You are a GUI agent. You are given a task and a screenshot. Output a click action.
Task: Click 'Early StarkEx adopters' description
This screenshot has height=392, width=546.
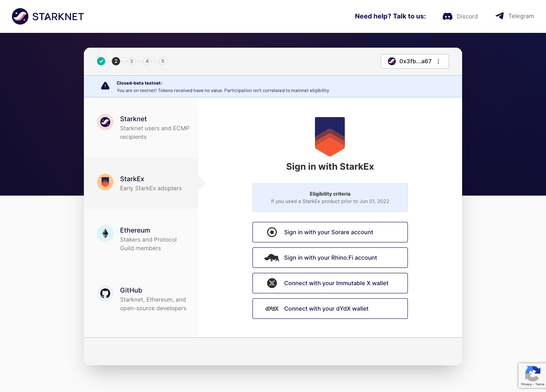[151, 188]
